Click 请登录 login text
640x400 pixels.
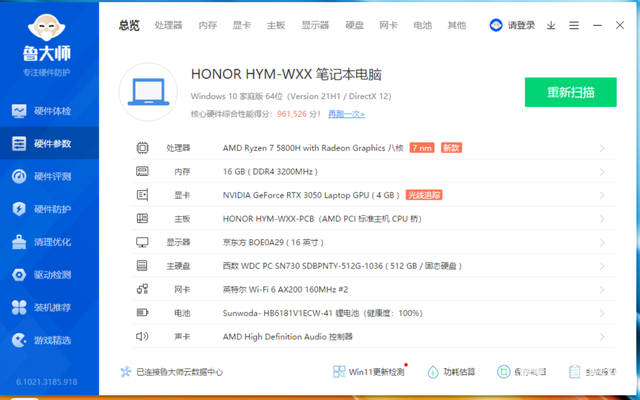click(x=521, y=25)
